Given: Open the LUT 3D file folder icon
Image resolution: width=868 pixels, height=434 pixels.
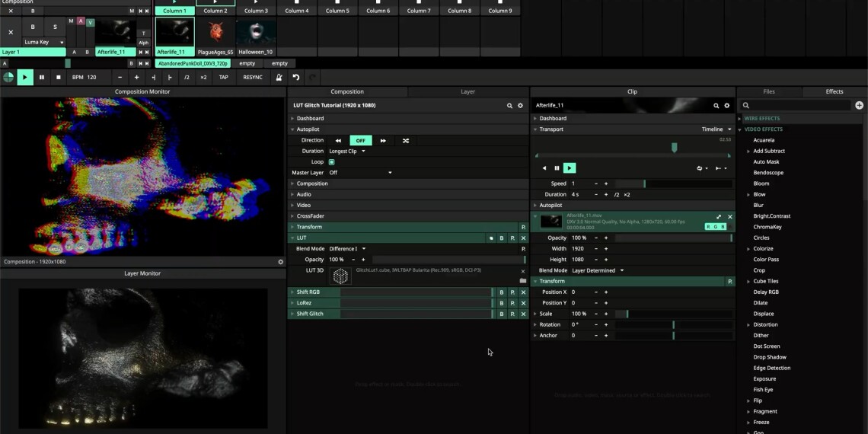Looking at the screenshot, I should 522,281.
